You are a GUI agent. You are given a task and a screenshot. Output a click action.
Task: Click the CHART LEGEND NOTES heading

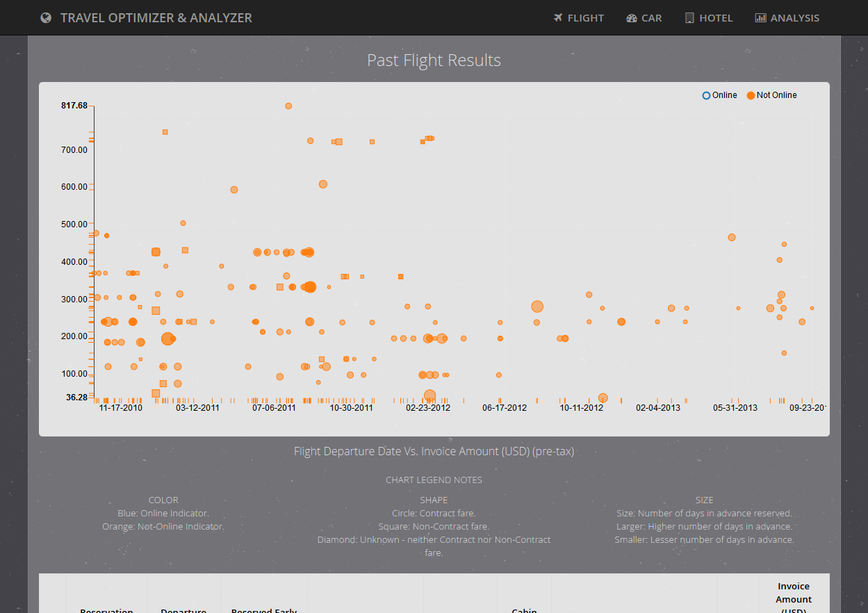click(434, 480)
